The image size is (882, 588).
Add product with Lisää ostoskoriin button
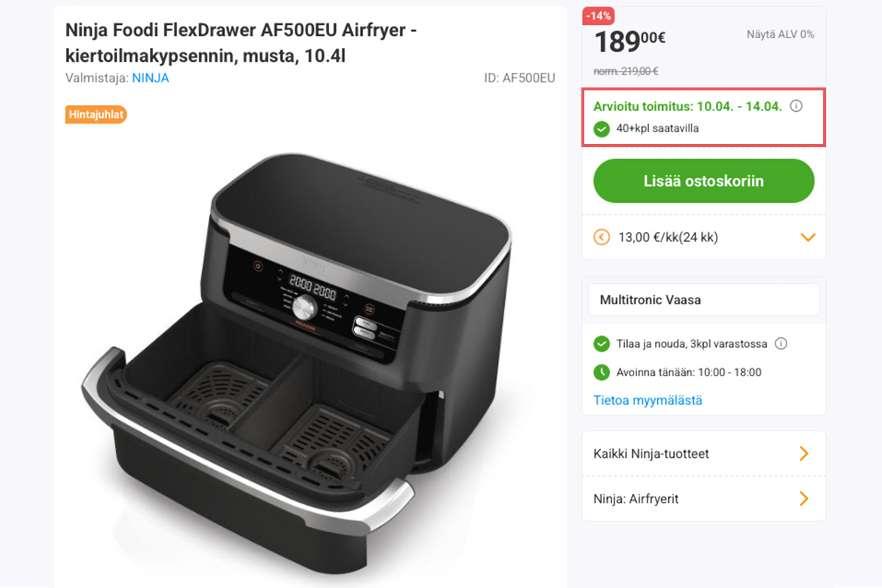pos(704,181)
